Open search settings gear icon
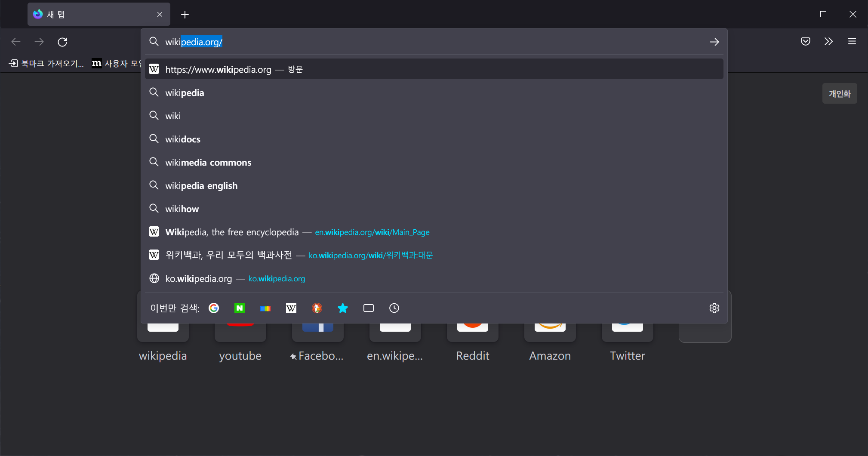The width and height of the screenshot is (868, 456). pos(714,308)
